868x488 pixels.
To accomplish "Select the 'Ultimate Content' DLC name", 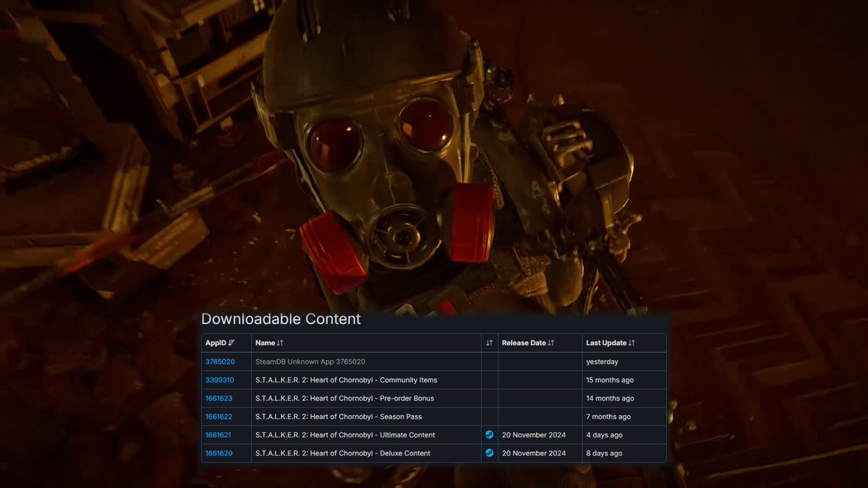I will (345, 435).
